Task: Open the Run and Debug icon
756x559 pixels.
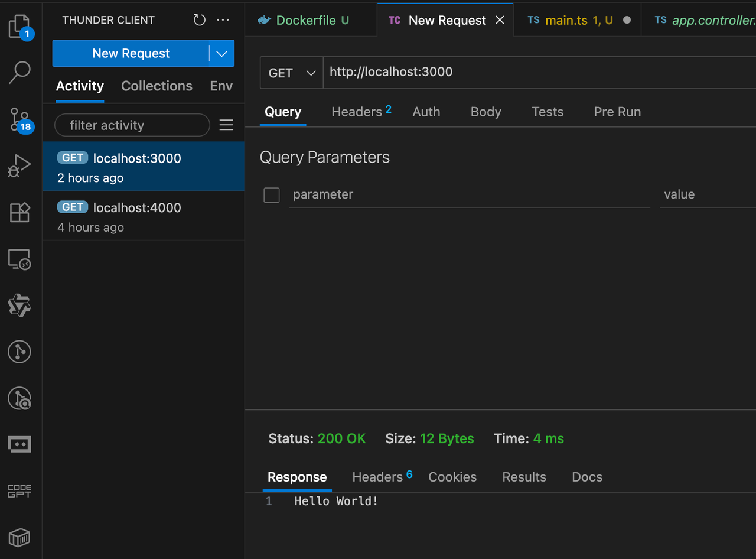Action: click(19, 166)
